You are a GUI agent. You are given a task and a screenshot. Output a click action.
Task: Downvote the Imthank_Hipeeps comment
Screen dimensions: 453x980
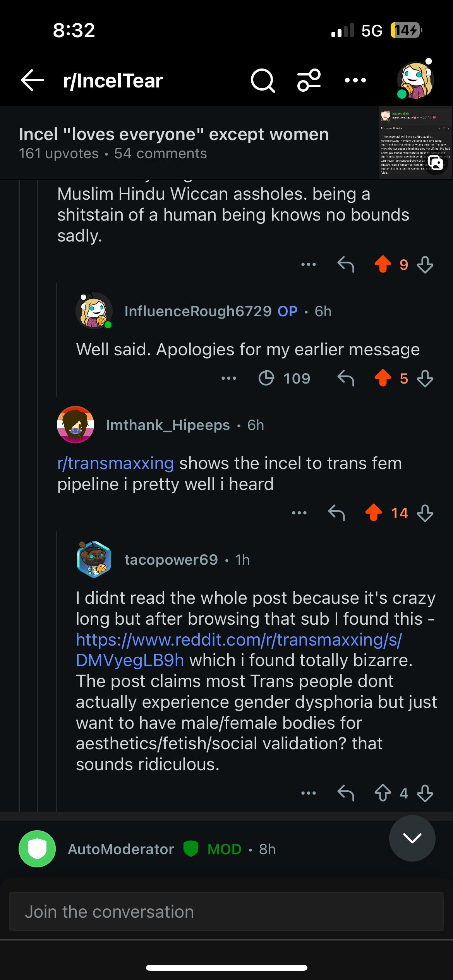coord(425,513)
